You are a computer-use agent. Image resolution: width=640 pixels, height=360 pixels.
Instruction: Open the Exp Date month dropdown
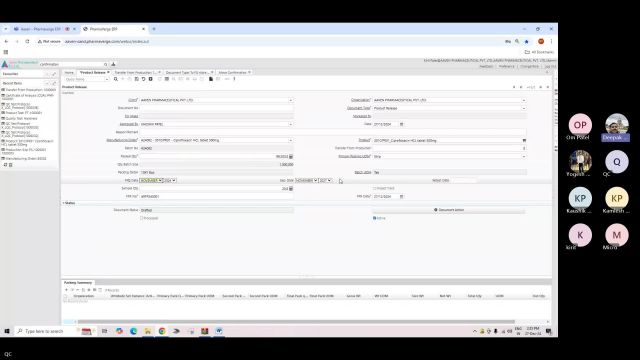(x=307, y=180)
